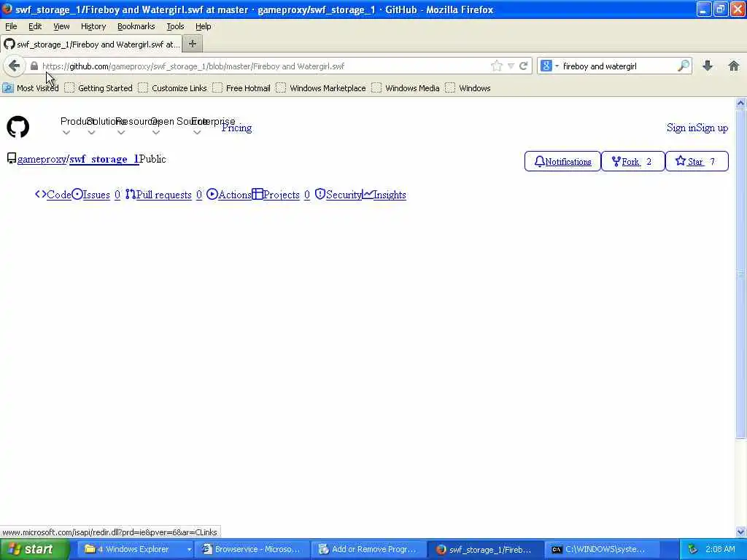Open the Security tab

coord(338,195)
